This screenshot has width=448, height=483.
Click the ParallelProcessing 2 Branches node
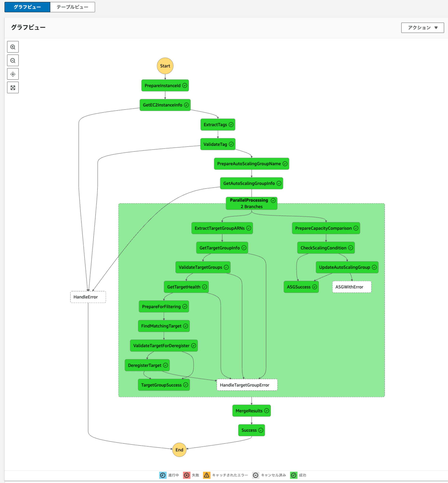[x=251, y=203]
